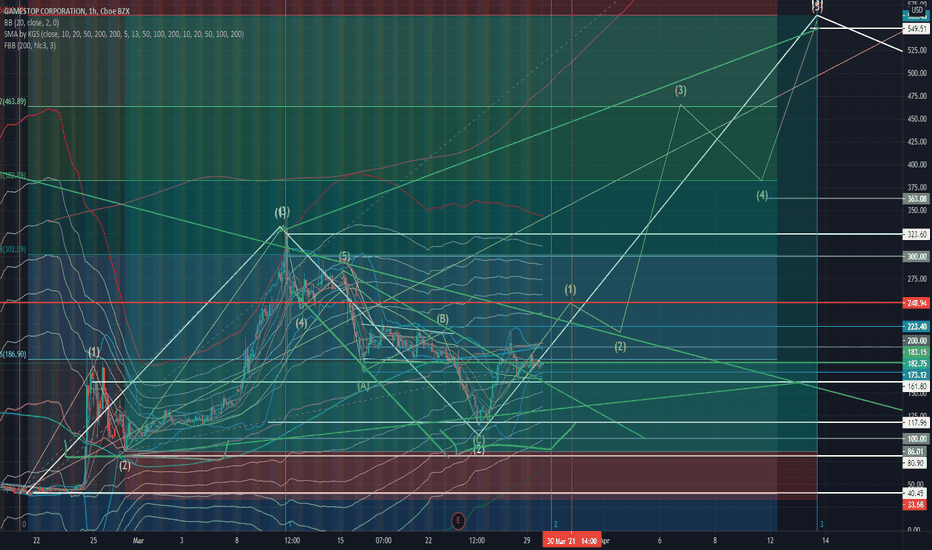Click the 100.00 gray price label
The width and height of the screenshot is (932, 550).
(916, 439)
